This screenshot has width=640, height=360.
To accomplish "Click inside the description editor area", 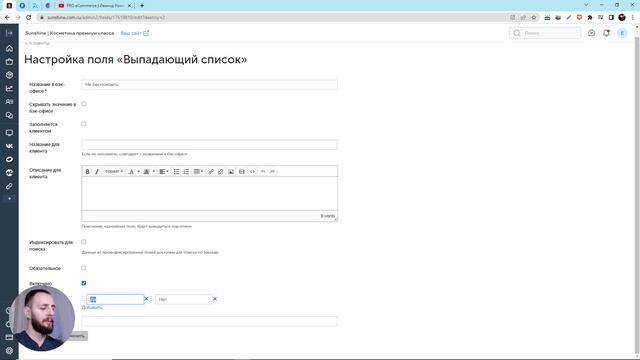I will click(x=209, y=193).
